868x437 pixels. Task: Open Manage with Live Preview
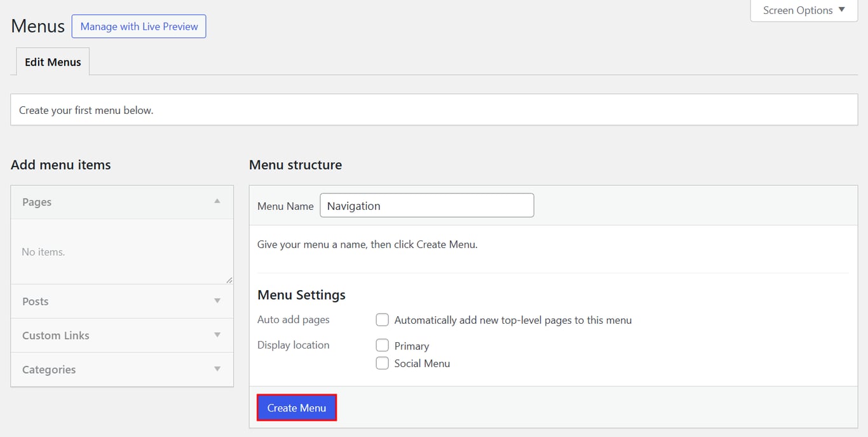coord(139,26)
